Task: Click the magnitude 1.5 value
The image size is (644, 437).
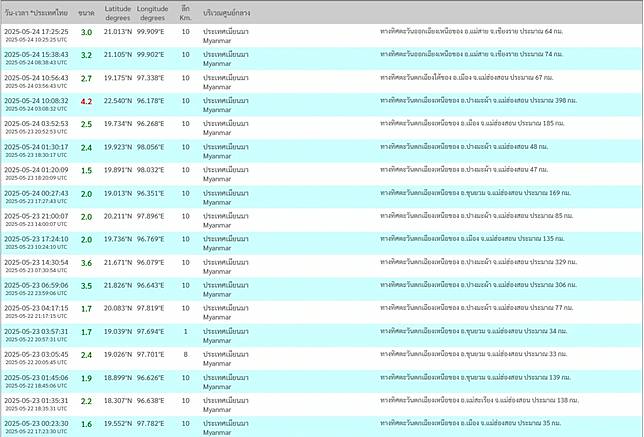Action: tap(86, 169)
